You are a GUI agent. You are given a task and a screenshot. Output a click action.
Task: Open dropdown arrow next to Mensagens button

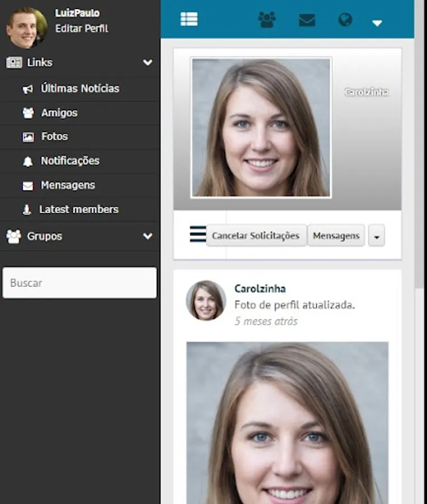(x=377, y=236)
